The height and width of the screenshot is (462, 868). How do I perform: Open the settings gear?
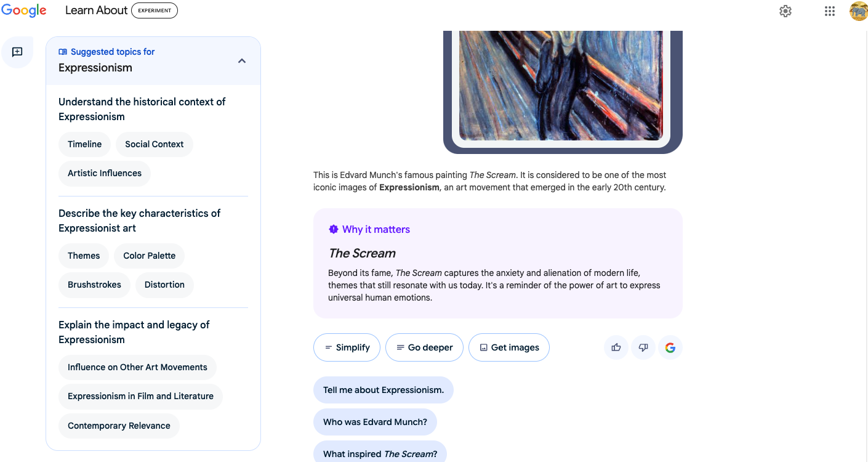pyautogui.click(x=785, y=10)
